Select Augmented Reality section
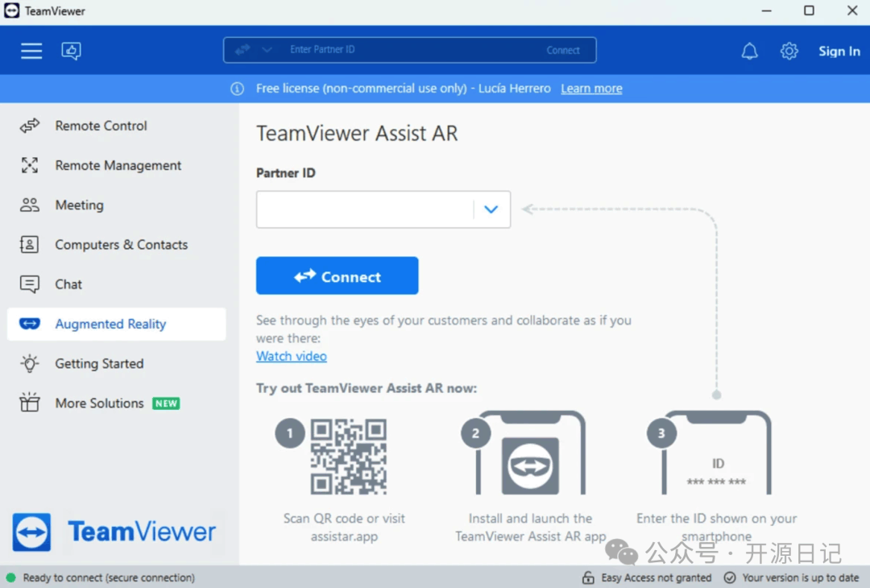The height and width of the screenshot is (588, 870). click(117, 324)
